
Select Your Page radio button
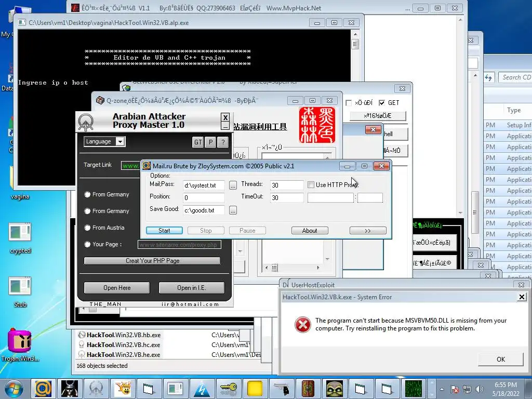87,244
